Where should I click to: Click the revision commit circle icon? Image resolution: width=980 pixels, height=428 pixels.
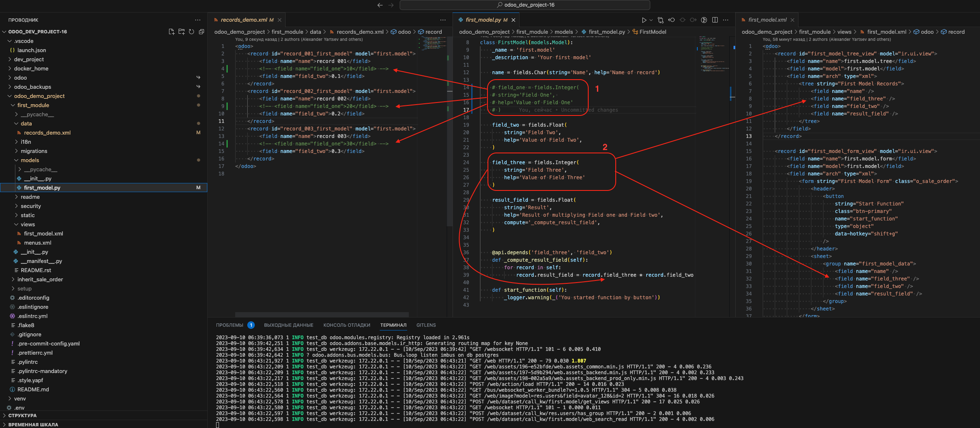click(682, 20)
